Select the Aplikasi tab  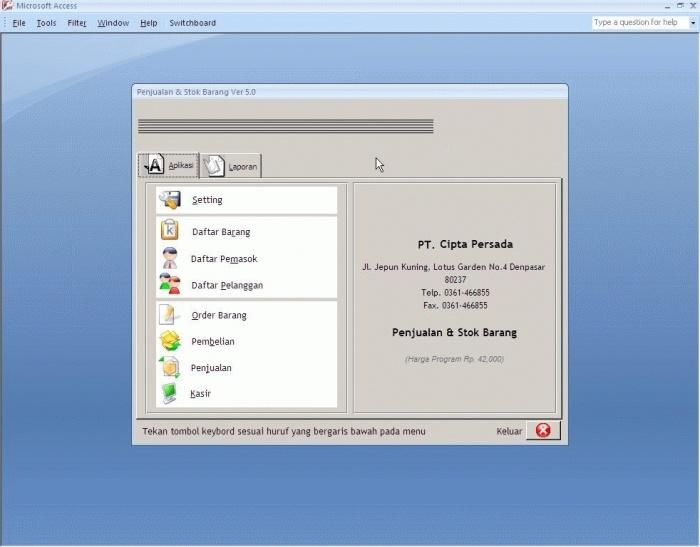(x=168, y=165)
